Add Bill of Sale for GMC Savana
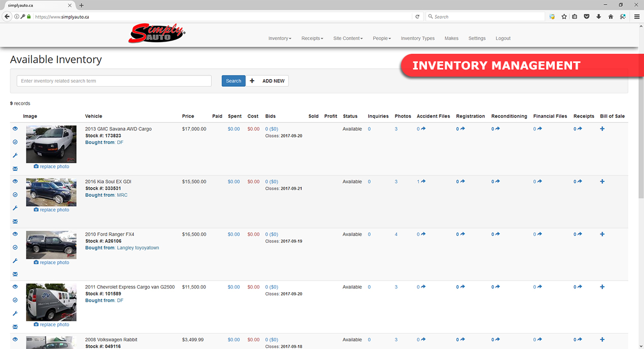Screen dimensions: 644x349 (x=602, y=129)
